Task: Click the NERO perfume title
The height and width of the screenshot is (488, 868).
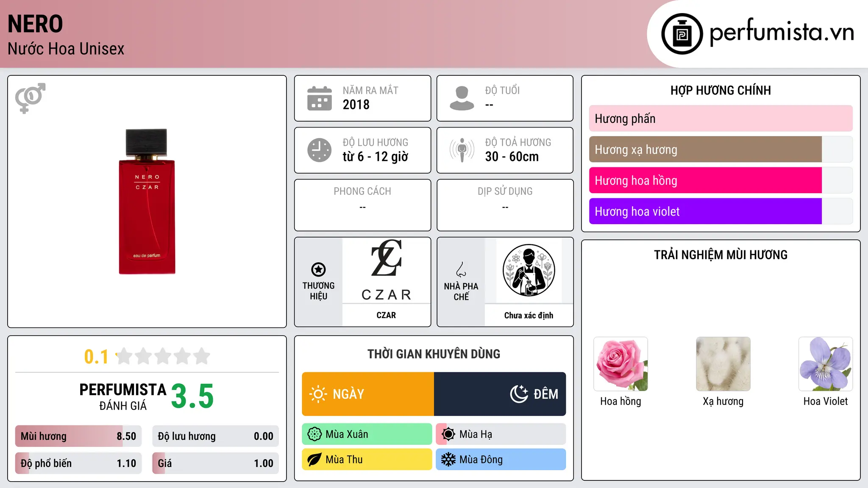Action: pyautogui.click(x=36, y=24)
